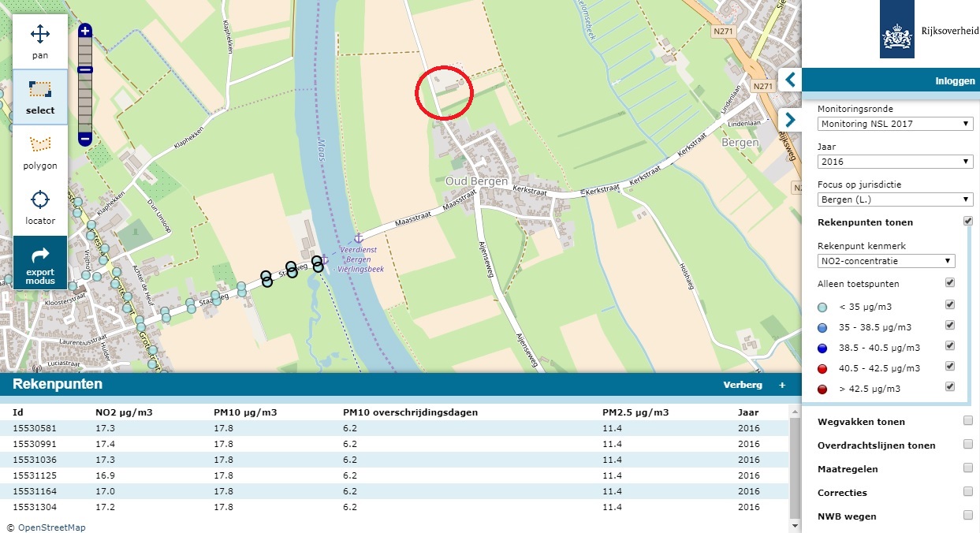Image resolution: width=980 pixels, height=533 pixels.
Task: Expand the Rekenpunten table with plus icon
Action: (782, 385)
